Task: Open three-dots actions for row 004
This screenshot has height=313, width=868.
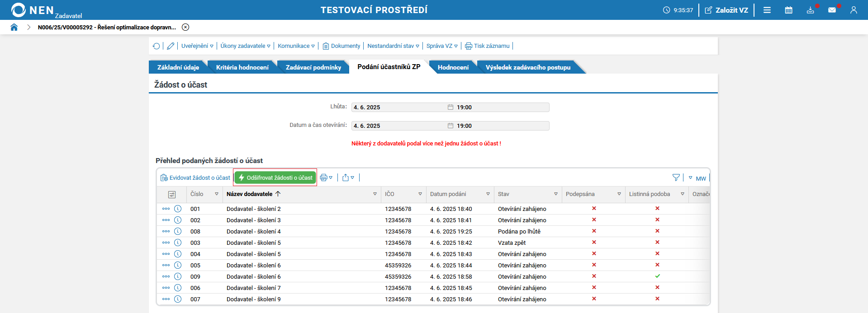Action: tap(166, 254)
